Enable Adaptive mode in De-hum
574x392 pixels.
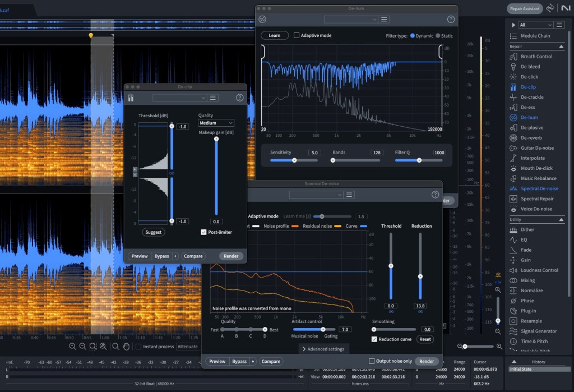click(x=297, y=35)
